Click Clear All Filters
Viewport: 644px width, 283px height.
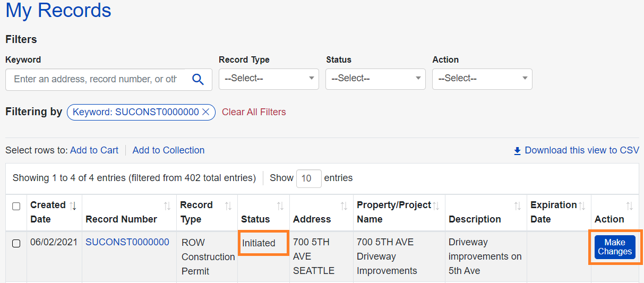point(254,112)
